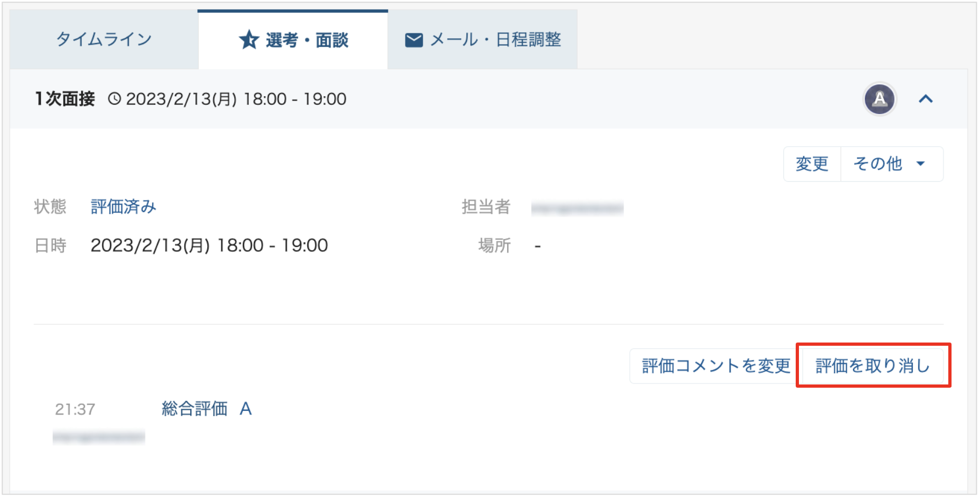
Task: Click the caret arrow next to その他
Action: (x=920, y=164)
